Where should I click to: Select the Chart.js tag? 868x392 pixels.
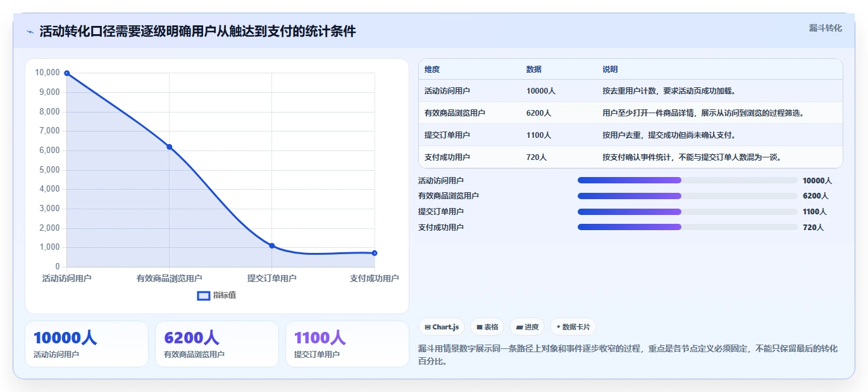click(442, 327)
